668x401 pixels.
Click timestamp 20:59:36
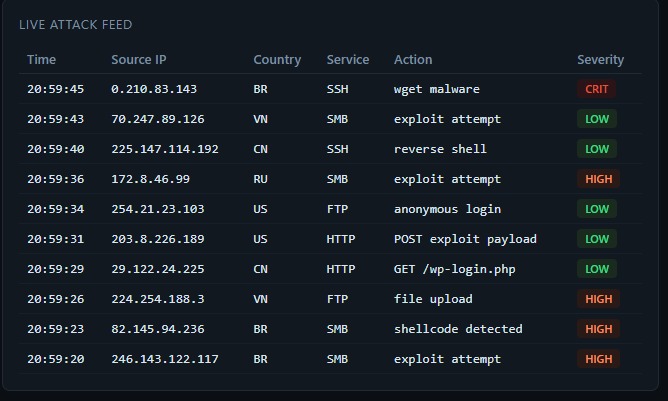click(56, 179)
